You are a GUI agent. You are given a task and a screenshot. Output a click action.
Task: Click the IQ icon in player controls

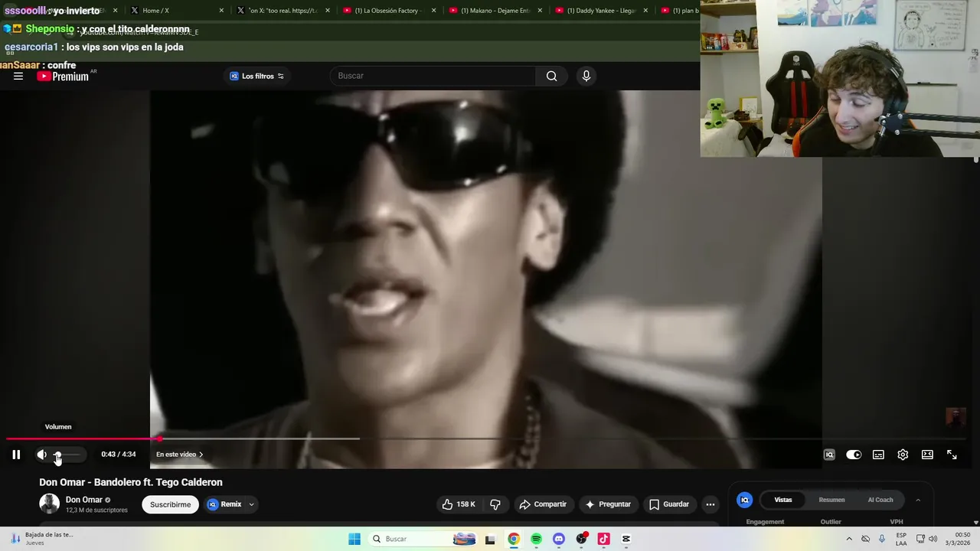click(x=829, y=455)
